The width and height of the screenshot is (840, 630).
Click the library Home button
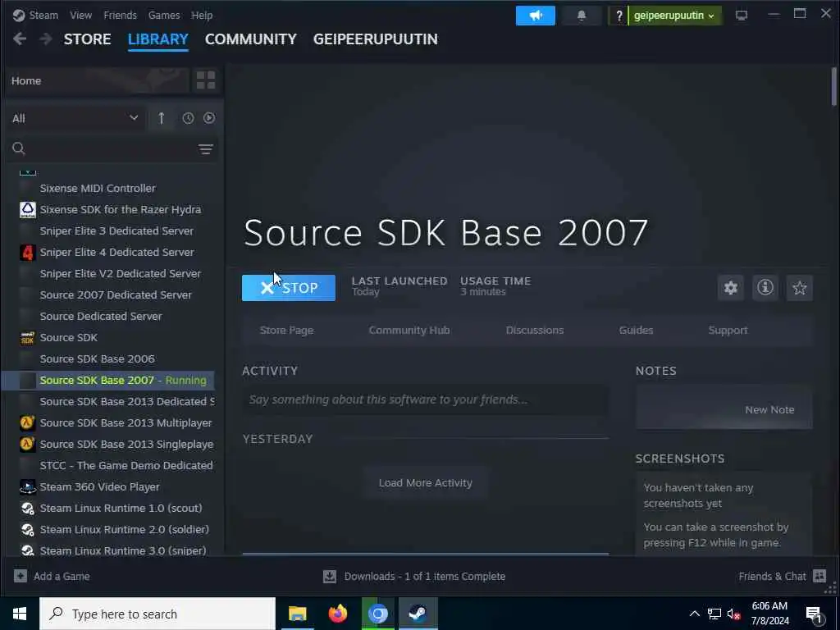(98, 80)
